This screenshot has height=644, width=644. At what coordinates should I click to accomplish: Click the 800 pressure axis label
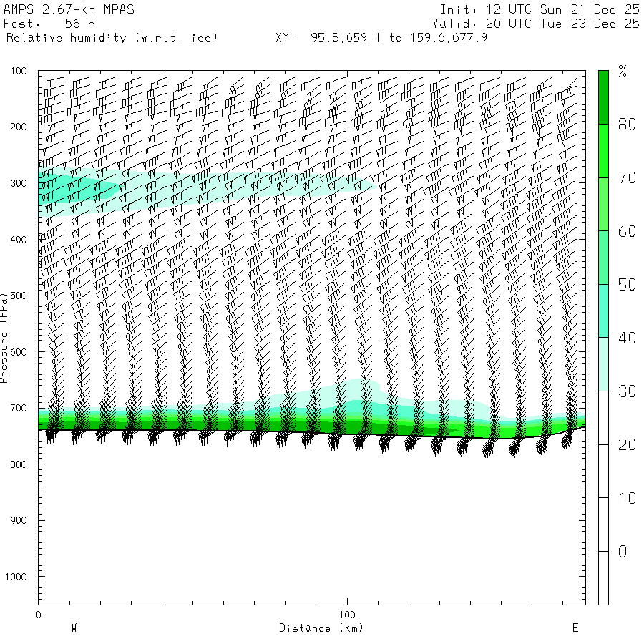[19, 464]
